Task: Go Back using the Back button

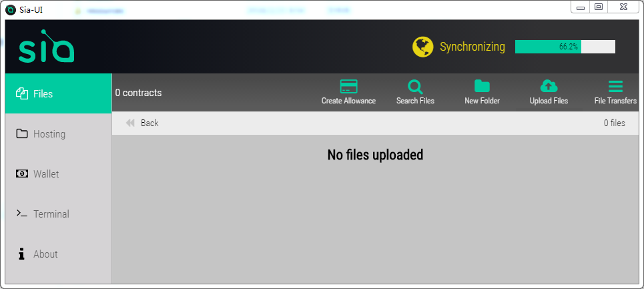Action: click(142, 123)
